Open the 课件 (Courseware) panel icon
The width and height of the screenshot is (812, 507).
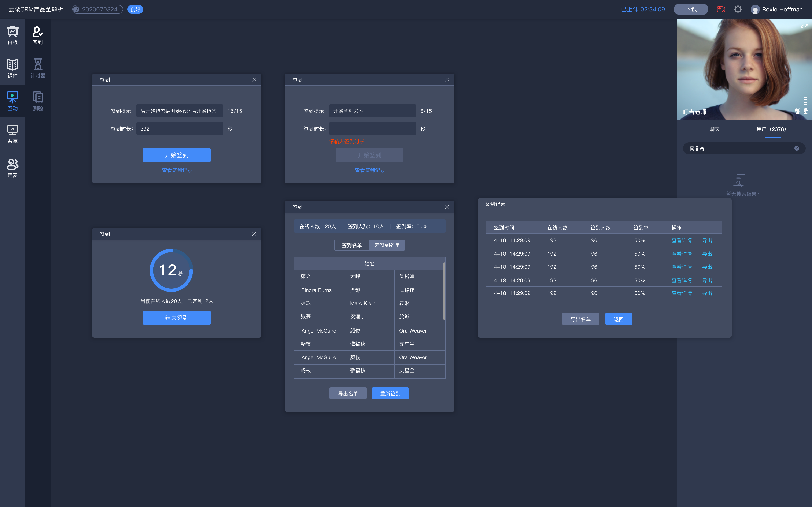click(x=13, y=67)
